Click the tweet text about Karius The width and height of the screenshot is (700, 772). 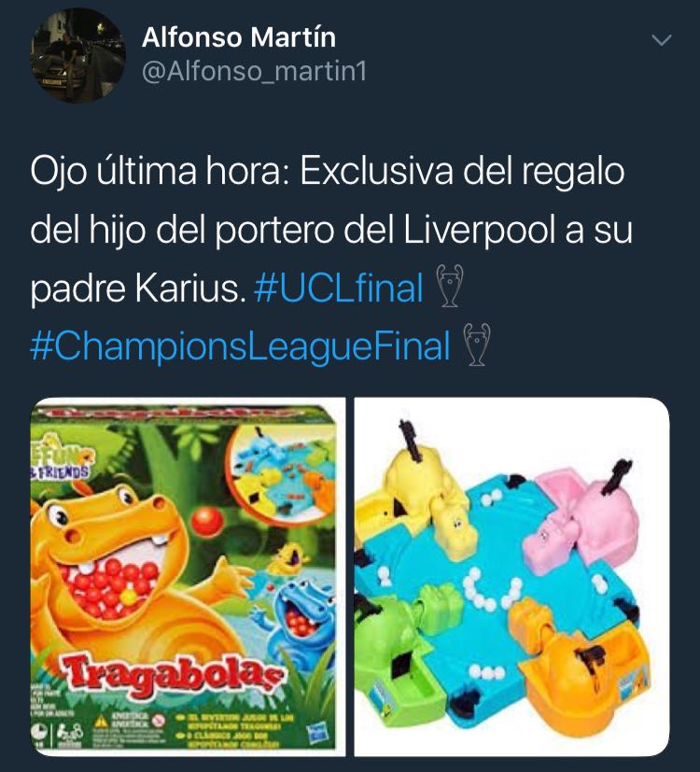pyautogui.click(x=330, y=230)
